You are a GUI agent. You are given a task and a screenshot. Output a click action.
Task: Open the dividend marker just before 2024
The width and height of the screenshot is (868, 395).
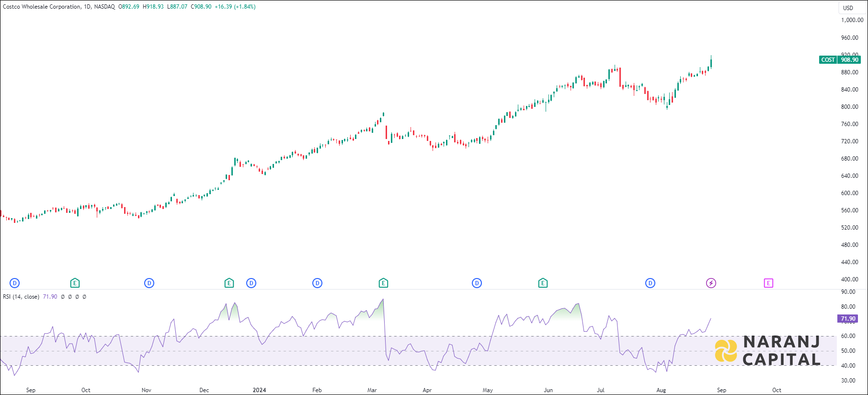[251, 283]
